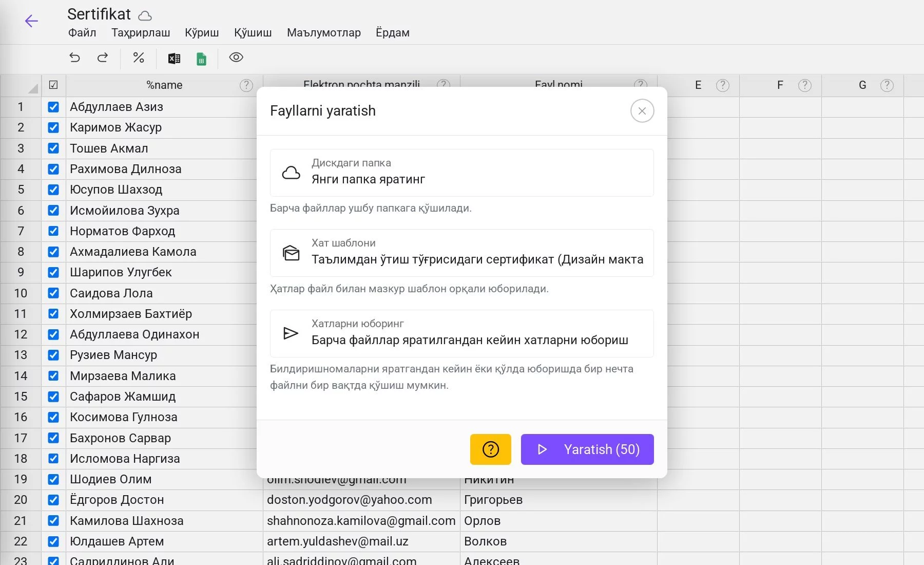Uncheck row Юсупов Шахзод
Viewport: 924px width, 565px height.
pos(53,190)
